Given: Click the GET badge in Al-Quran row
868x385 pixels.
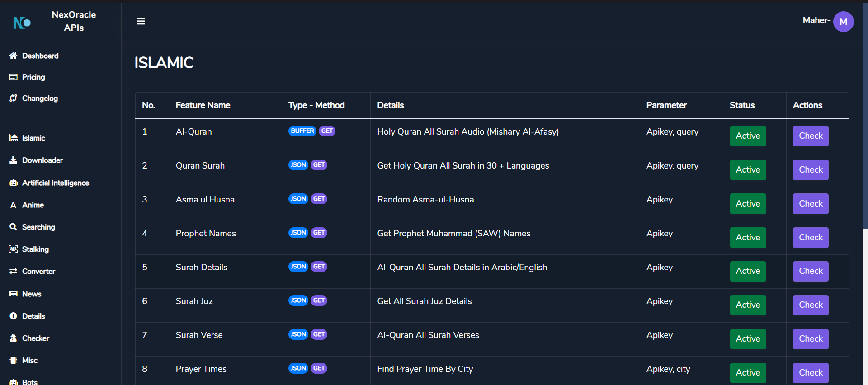Looking at the screenshot, I should [327, 131].
